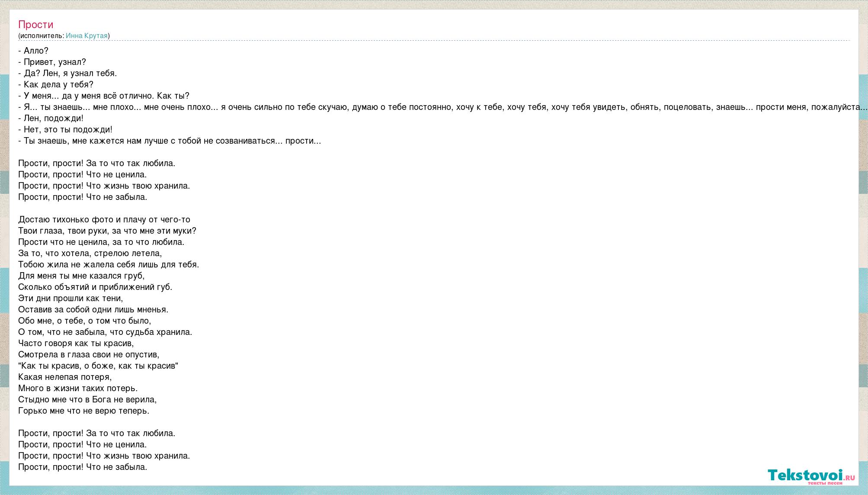Click the line '- Привет, узнал?'
This screenshot has width=868, height=495.
click(52, 62)
